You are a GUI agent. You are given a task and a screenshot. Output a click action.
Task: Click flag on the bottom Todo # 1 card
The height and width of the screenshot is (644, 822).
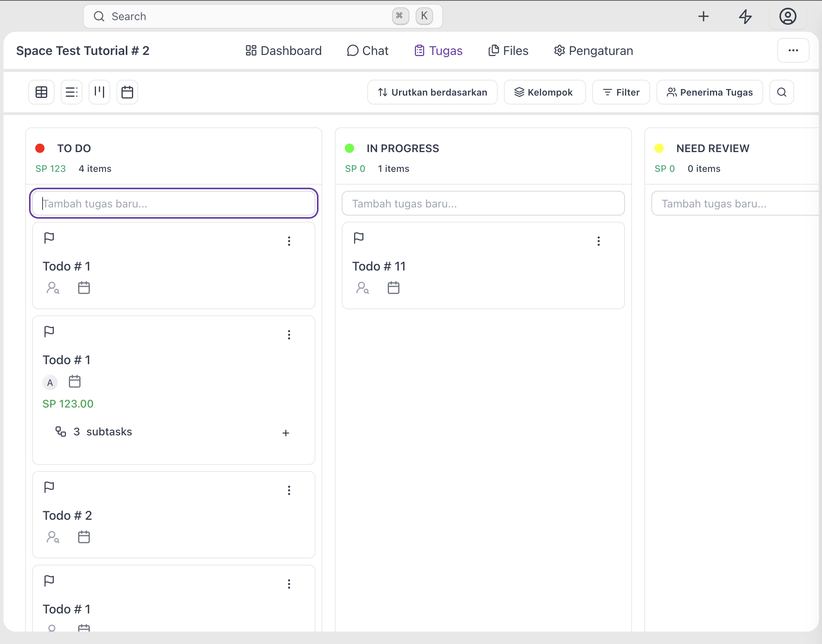pos(49,581)
